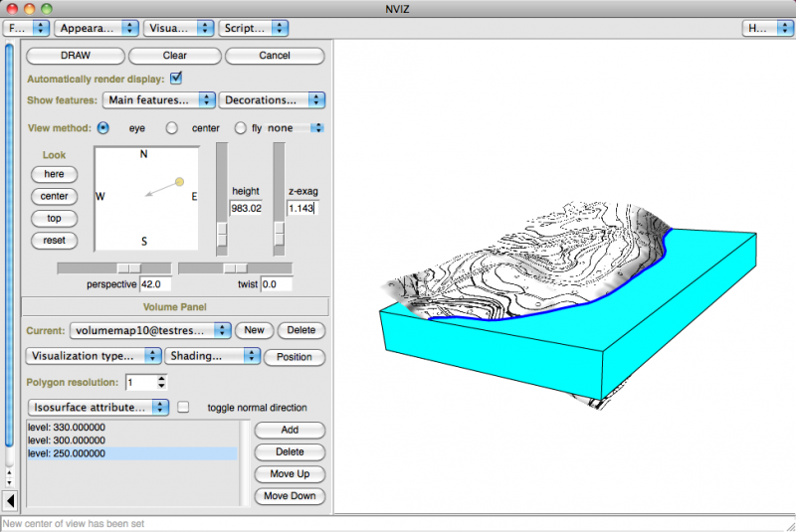Click the collapse panel arrow at bottom left
This screenshot has height=532, width=796.
click(x=10, y=499)
